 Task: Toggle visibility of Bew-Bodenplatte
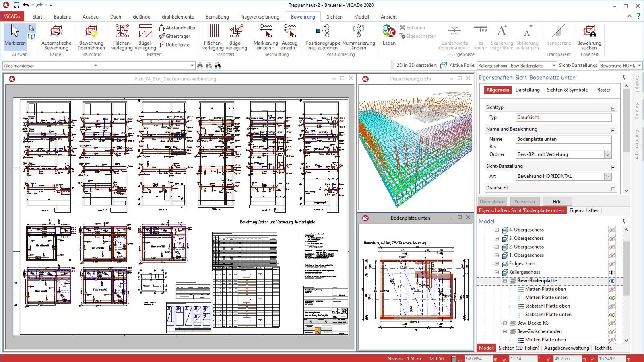point(612,281)
